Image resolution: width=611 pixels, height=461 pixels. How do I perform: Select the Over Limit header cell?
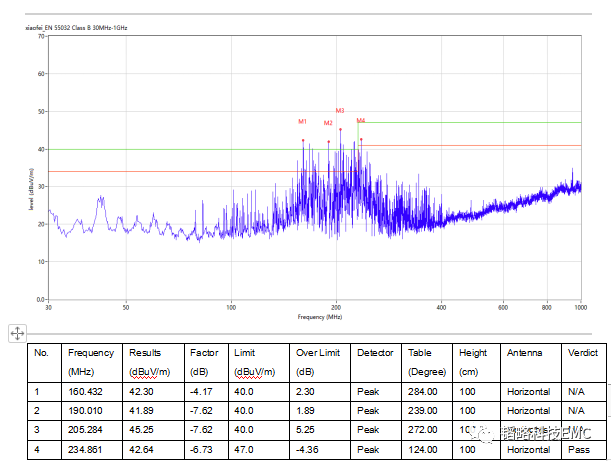[x=320, y=361]
